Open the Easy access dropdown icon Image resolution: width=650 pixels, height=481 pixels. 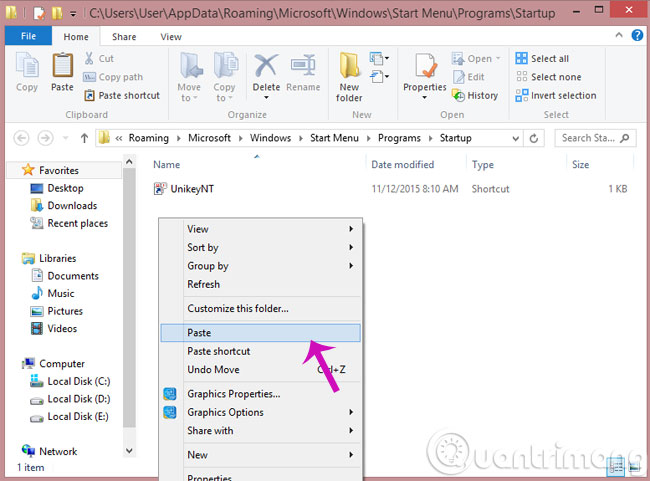pyautogui.click(x=379, y=77)
